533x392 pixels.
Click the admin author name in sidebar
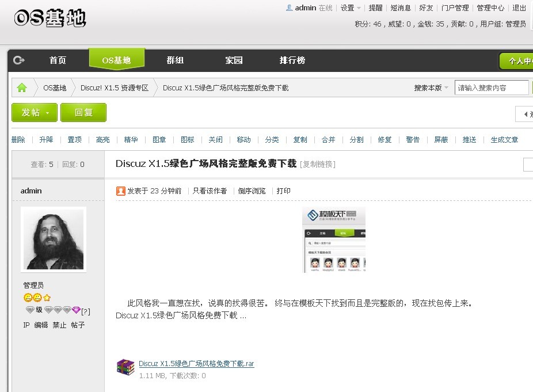[31, 191]
